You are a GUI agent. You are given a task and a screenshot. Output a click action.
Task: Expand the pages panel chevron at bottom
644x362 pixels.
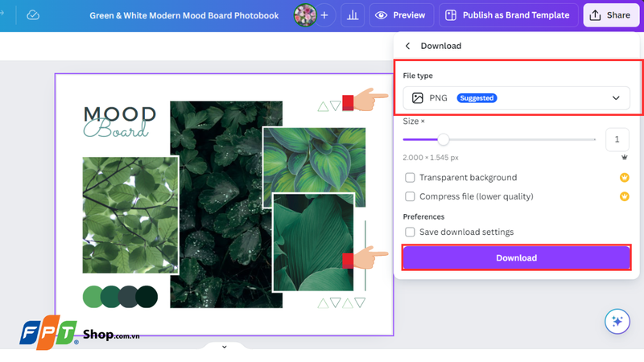click(x=225, y=347)
